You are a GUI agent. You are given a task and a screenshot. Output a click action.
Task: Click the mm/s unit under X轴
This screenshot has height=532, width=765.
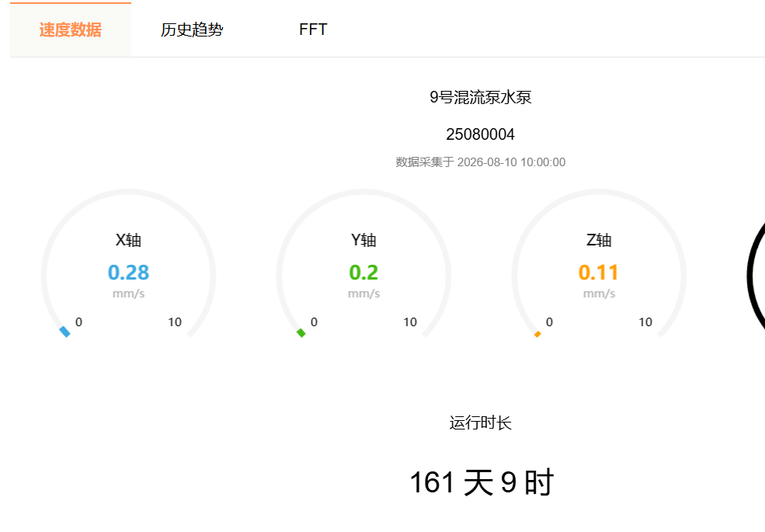point(128,294)
